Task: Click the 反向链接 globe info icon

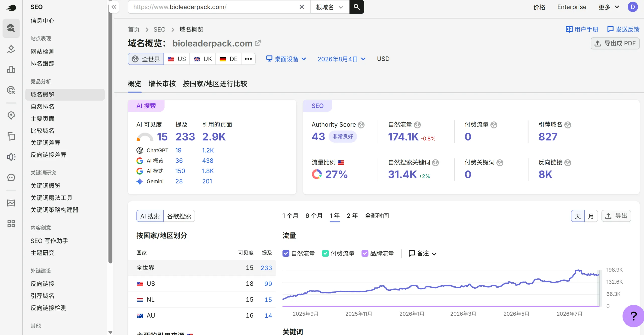Action: (x=568, y=163)
